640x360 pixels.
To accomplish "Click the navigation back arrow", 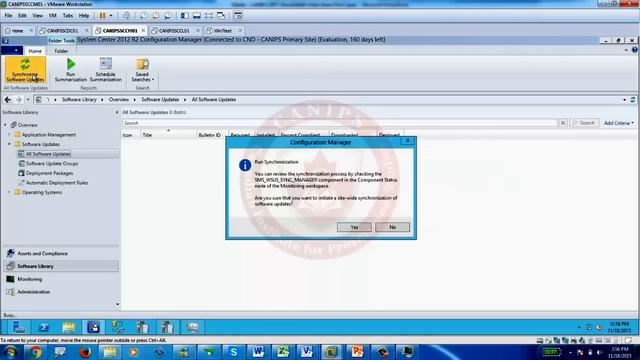I will tap(8, 100).
